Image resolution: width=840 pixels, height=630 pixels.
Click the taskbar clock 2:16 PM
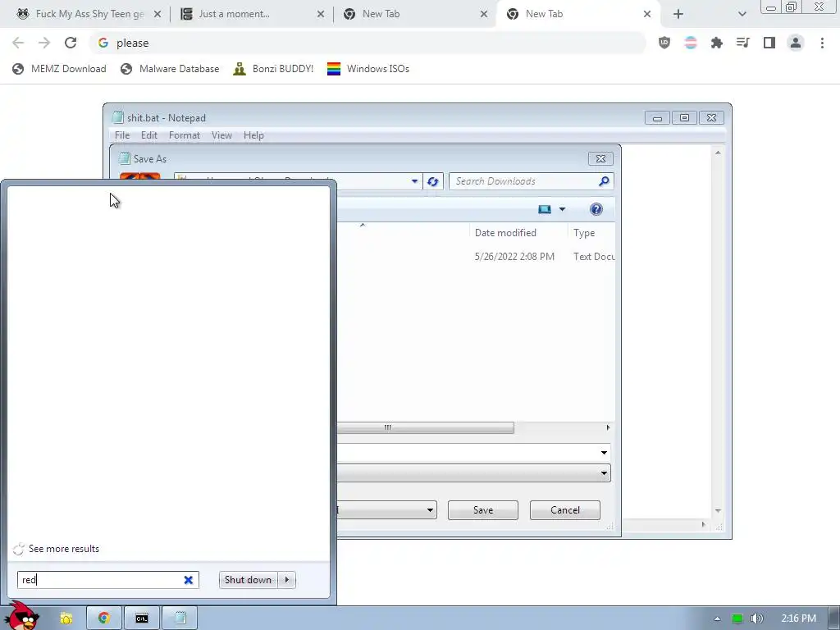[x=798, y=619]
